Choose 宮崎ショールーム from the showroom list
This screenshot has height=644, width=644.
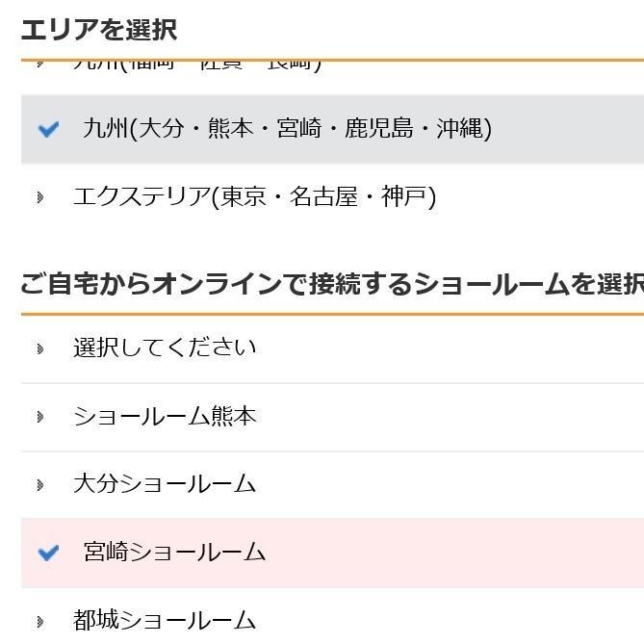tap(174, 553)
